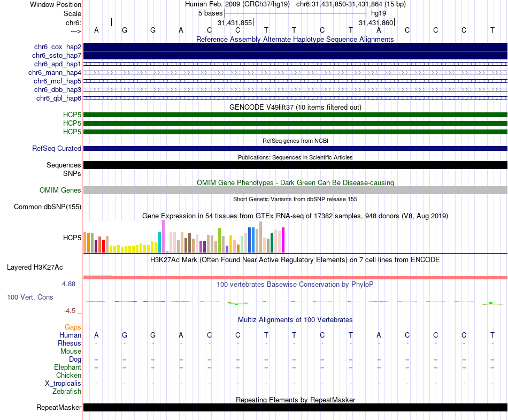Click the SNPs label
Image resolution: width=508 pixels, height=420 pixels.
click(72, 174)
